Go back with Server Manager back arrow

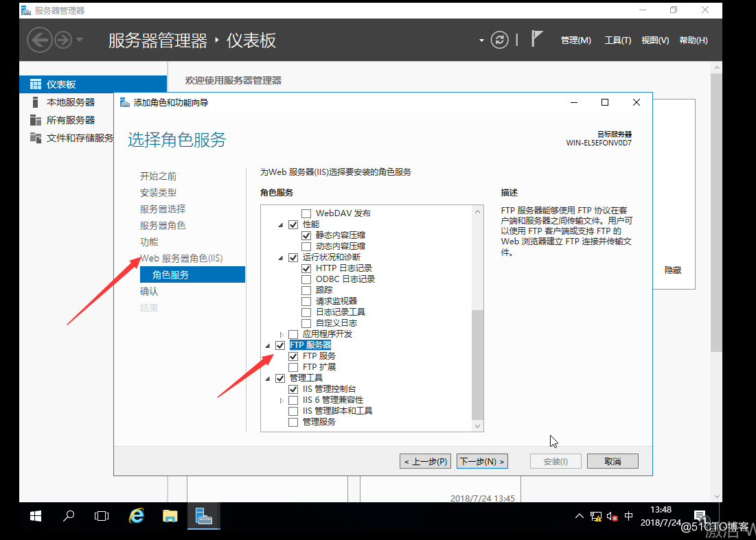[40, 40]
